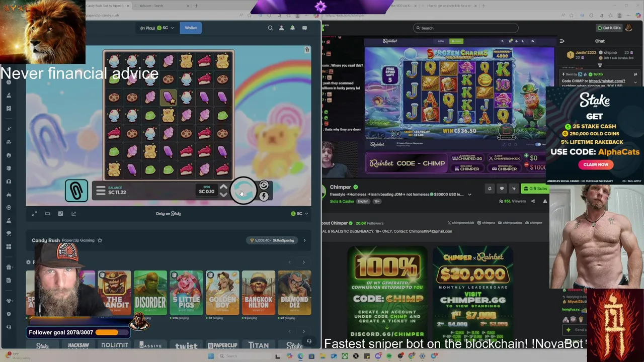Go to previous page of recommended games

click(289, 262)
